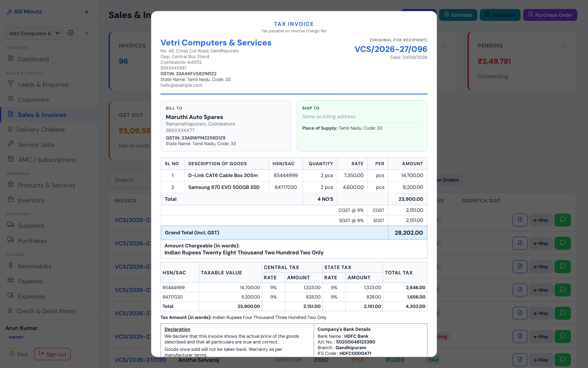
Task: Go to Dashboard in sidebar
Action: pyautogui.click(x=49, y=59)
